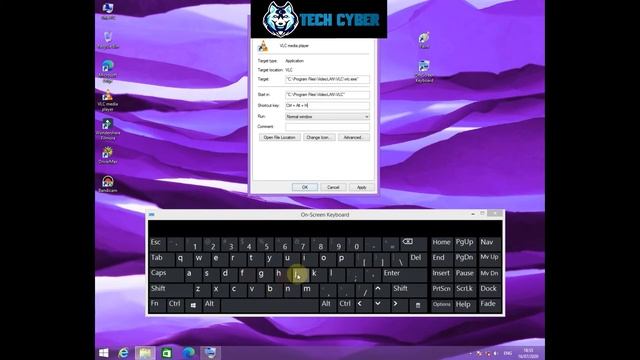Click the On-Screen Keyboard taskbar icon
Viewport: 640px width, 360px height.
tap(210, 353)
